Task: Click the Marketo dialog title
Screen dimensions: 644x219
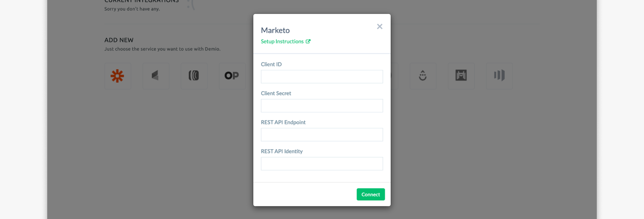Action: point(275,30)
